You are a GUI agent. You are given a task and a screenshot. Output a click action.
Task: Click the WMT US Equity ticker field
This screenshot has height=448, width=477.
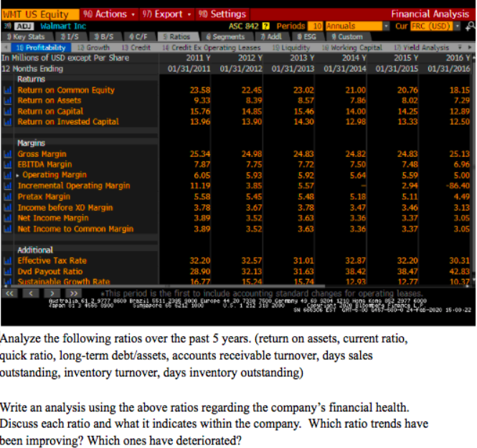[40, 14]
